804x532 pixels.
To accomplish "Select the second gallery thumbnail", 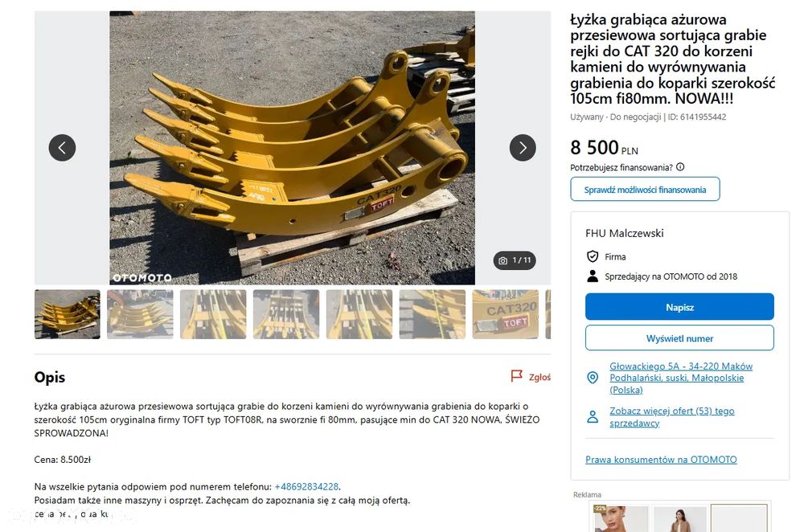I will click(x=140, y=314).
